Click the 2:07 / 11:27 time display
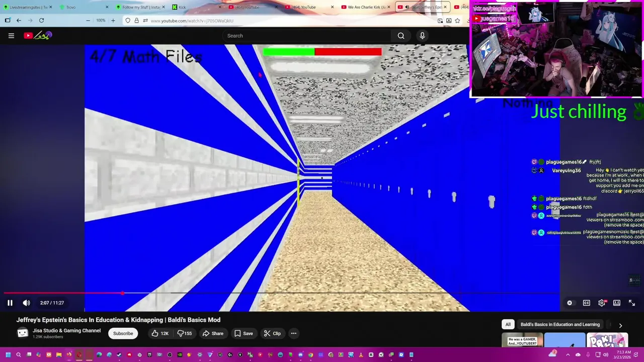 52,303
